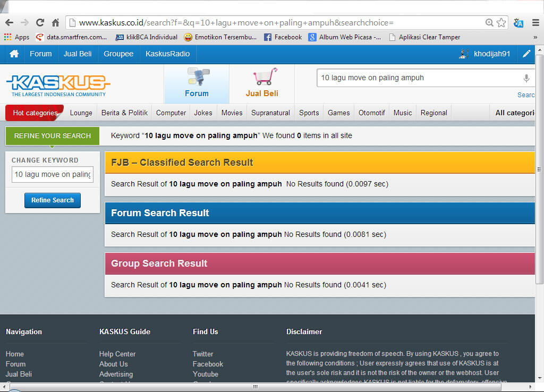Select the Jual Beli cart tab
This screenshot has width=544, height=392.
point(262,83)
